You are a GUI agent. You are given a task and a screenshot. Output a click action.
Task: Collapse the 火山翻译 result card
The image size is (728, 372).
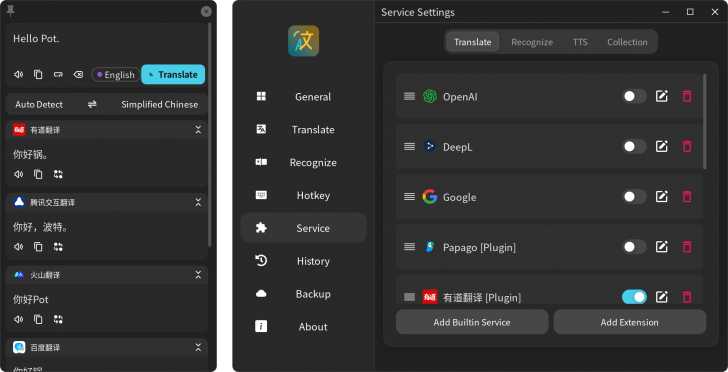[x=198, y=275]
